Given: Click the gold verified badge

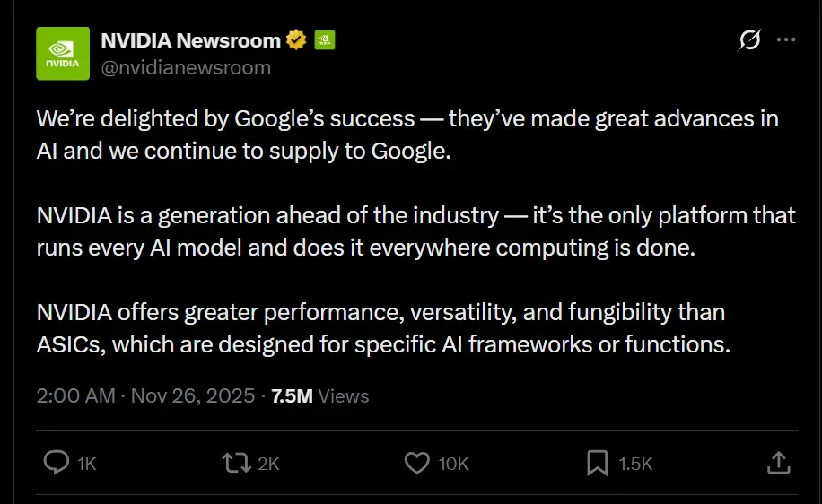Looking at the screenshot, I should tap(296, 40).
